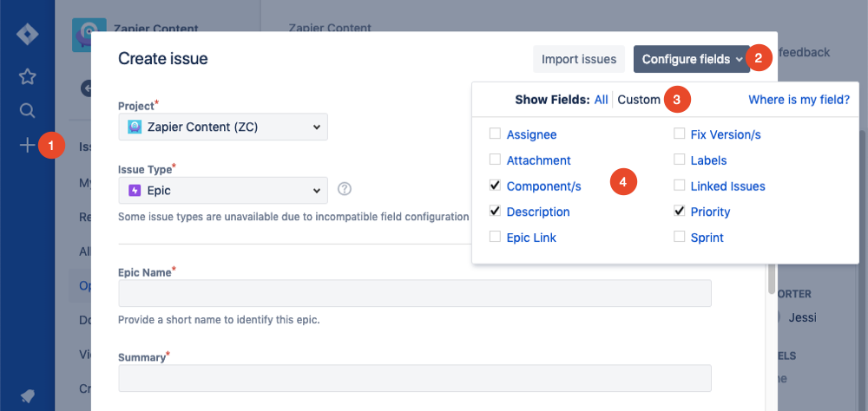Open starred items via star icon

coord(27,76)
